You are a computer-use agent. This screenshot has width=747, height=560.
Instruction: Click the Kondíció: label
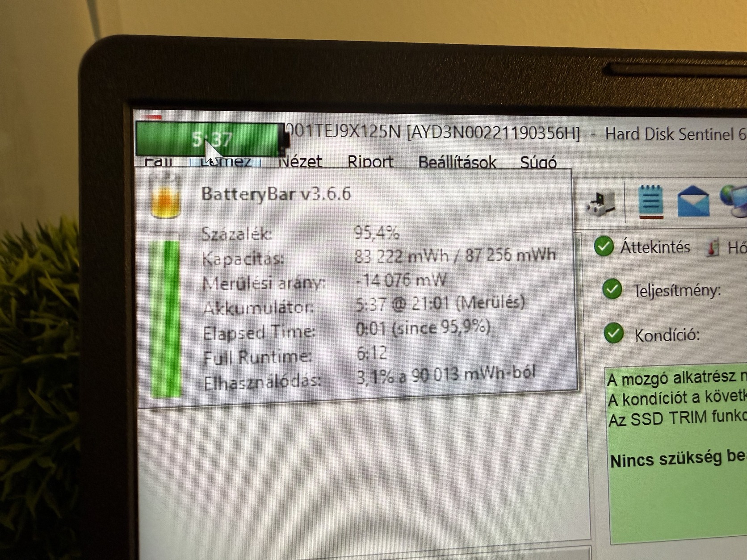tap(667, 335)
